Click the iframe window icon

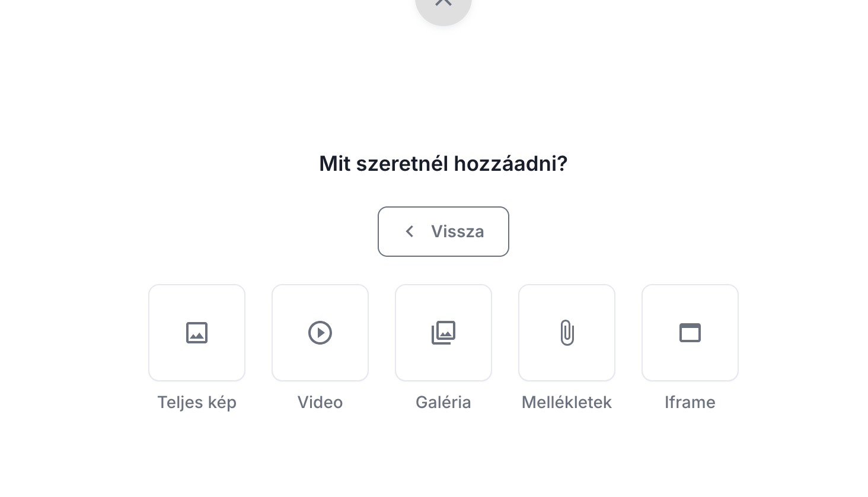[x=690, y=333]
